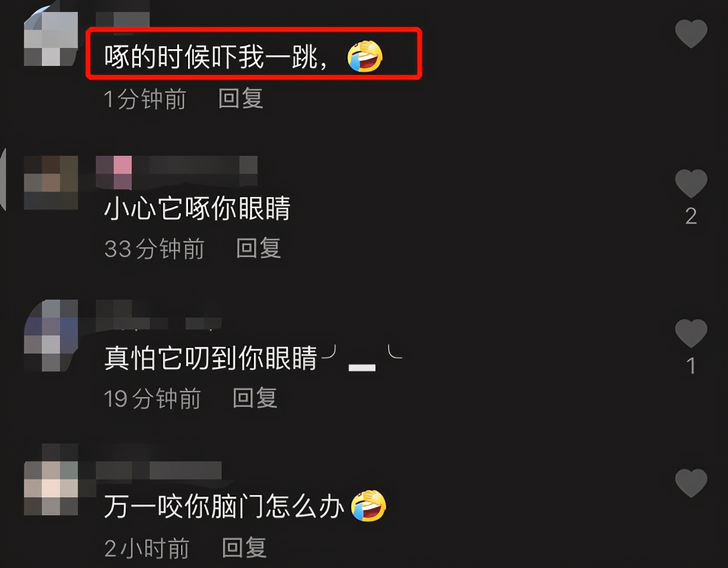Open the profile picture beside '小心它啄你眼睛'
Viewport: 728px width, 568px height.
tap(51, 183)
